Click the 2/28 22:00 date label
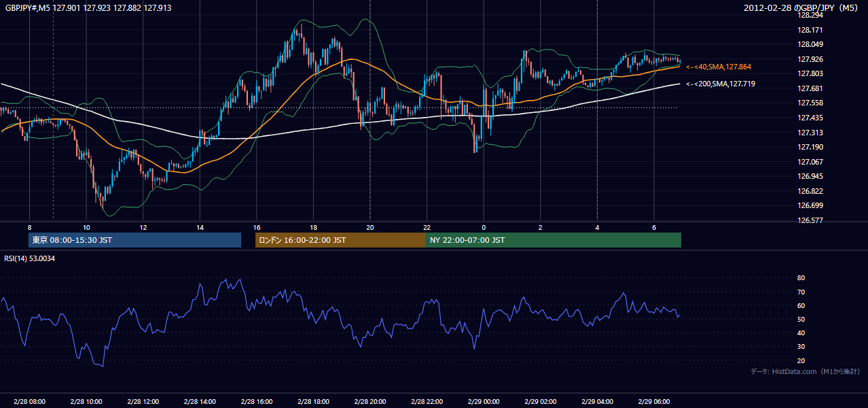Screen dimensions: 868x408 [x=427, y=402]
